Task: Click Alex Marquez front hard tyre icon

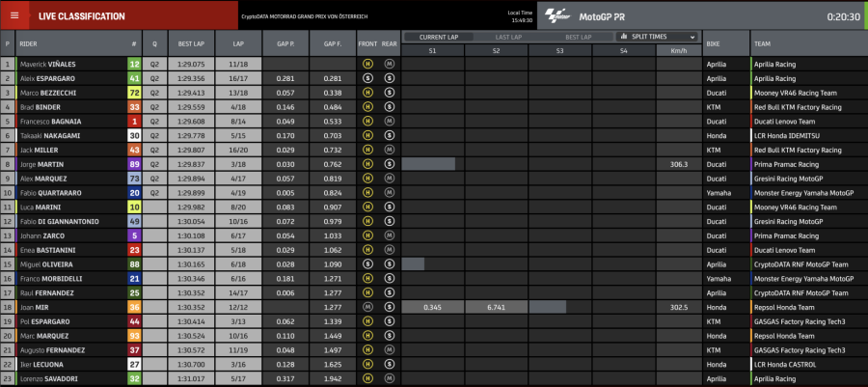Action: click(366, 179)
